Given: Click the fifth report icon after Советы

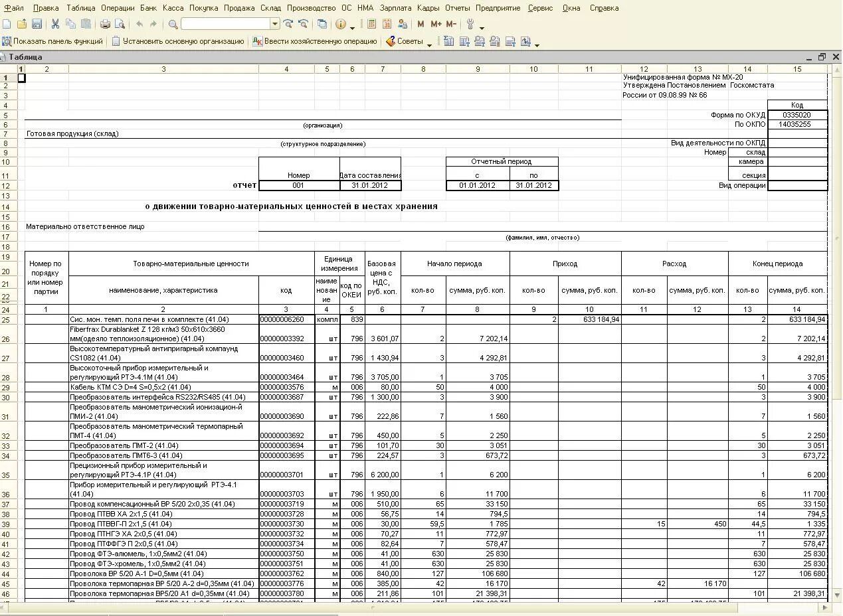Looking at the screenshot, I should (510, 41).
